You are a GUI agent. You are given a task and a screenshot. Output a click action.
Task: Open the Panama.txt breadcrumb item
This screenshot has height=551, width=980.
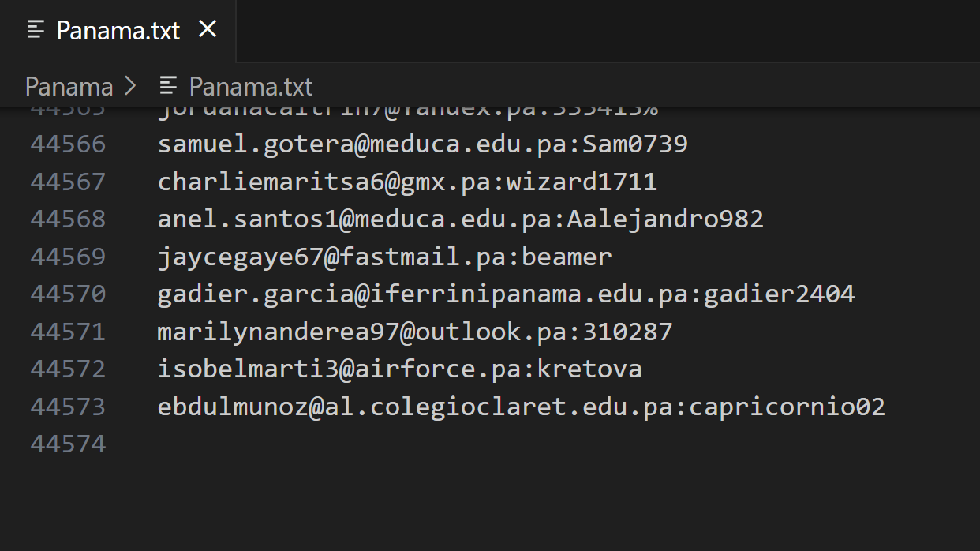tap(250, 86)
